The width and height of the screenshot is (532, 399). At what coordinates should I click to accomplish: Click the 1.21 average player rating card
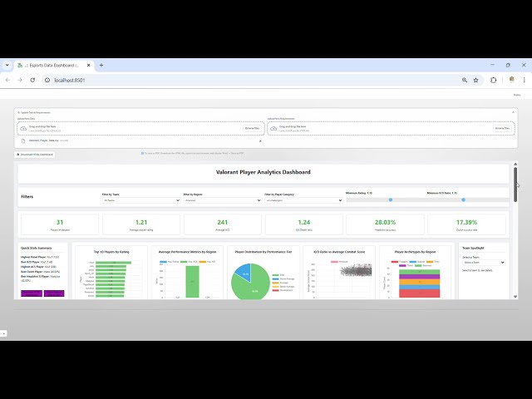pyautogui.click(x=141, y=224)
